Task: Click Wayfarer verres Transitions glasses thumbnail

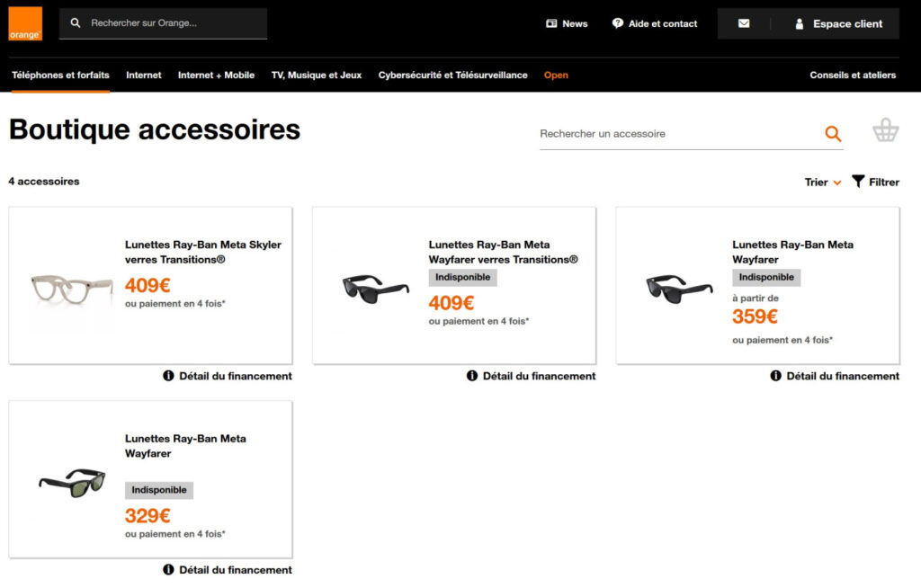Action: 375,289
